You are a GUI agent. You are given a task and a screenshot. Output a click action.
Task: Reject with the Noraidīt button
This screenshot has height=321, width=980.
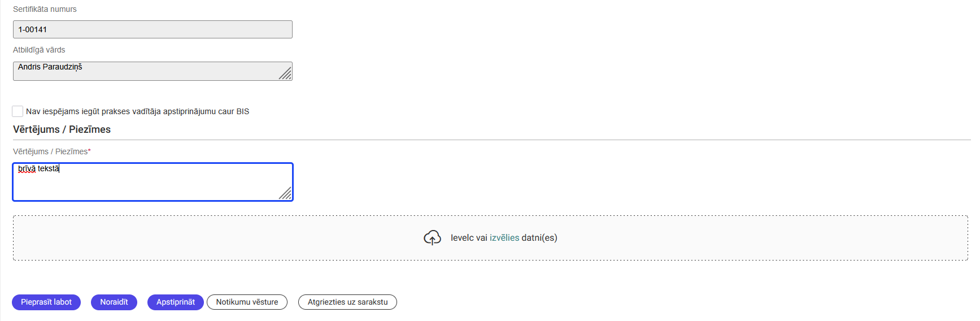[x=114, y=302]
